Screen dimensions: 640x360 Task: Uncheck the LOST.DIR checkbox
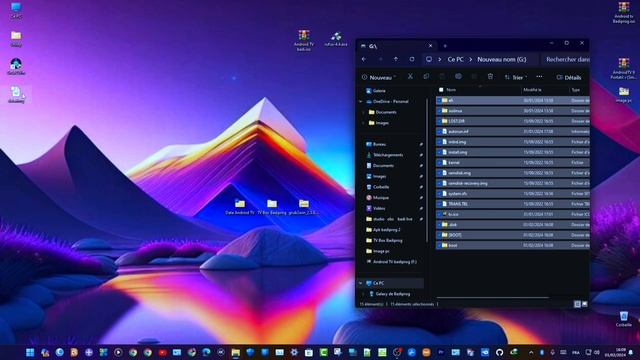tap(439, 121)
